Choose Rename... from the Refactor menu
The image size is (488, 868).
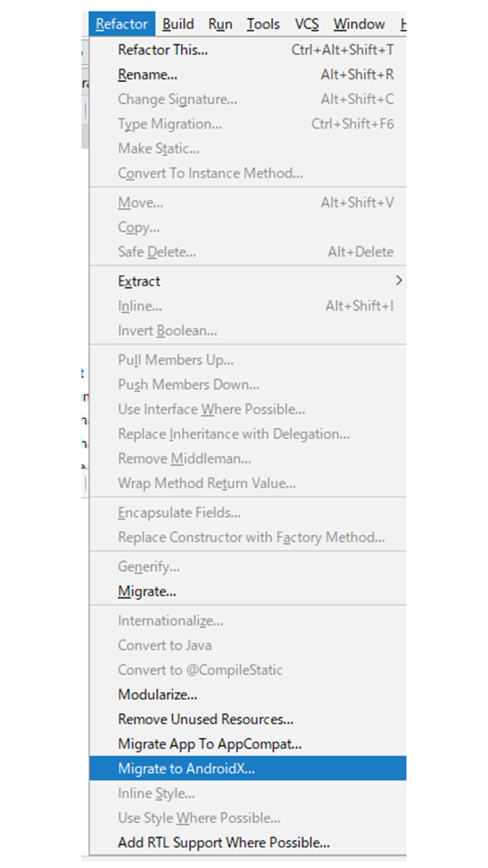(248, 75)
